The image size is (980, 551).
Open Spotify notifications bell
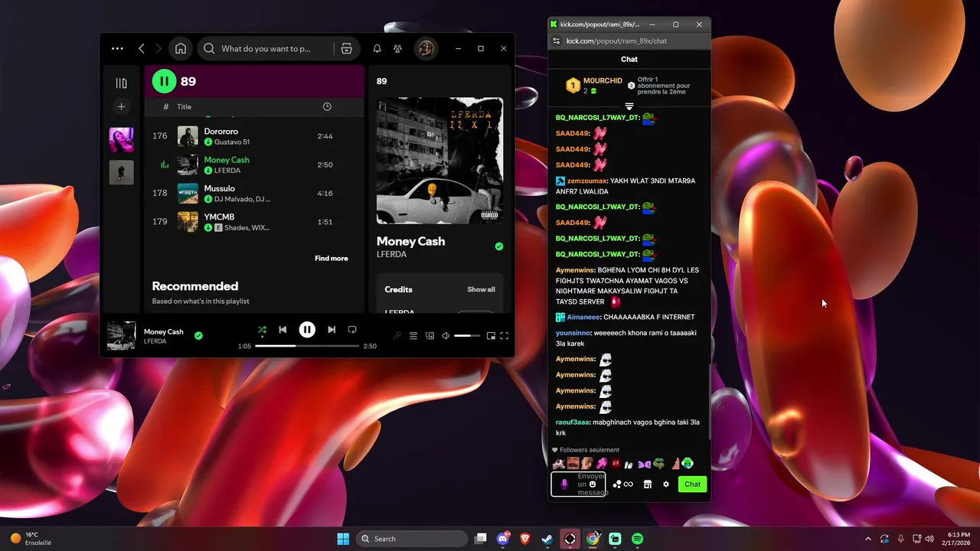point(377,48)
